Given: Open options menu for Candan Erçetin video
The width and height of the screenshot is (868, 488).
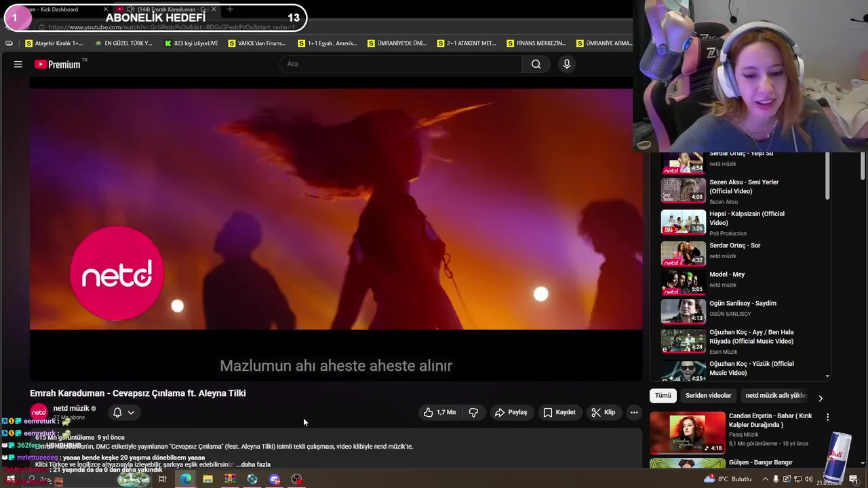Looking at the screenshot, I should pyautogui.click(x=827, y=417).
